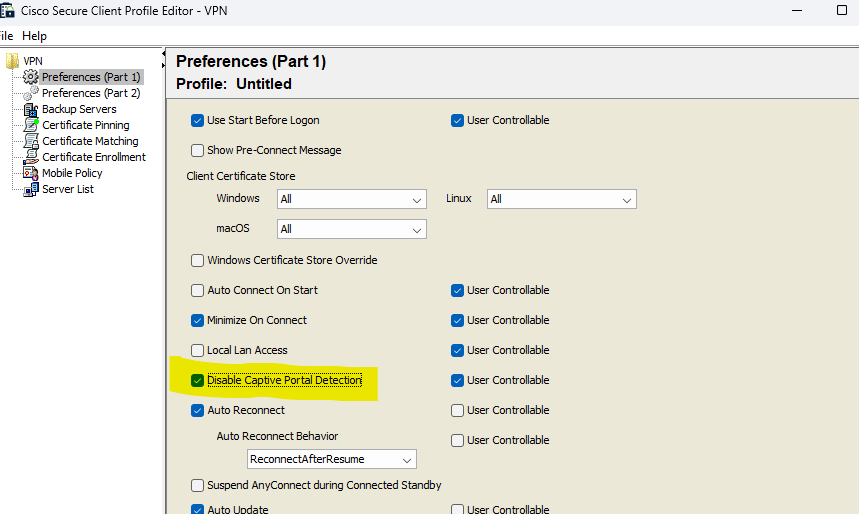
Task: Click the Preferences (Part 1) gear icon
Action: (30, 77)
